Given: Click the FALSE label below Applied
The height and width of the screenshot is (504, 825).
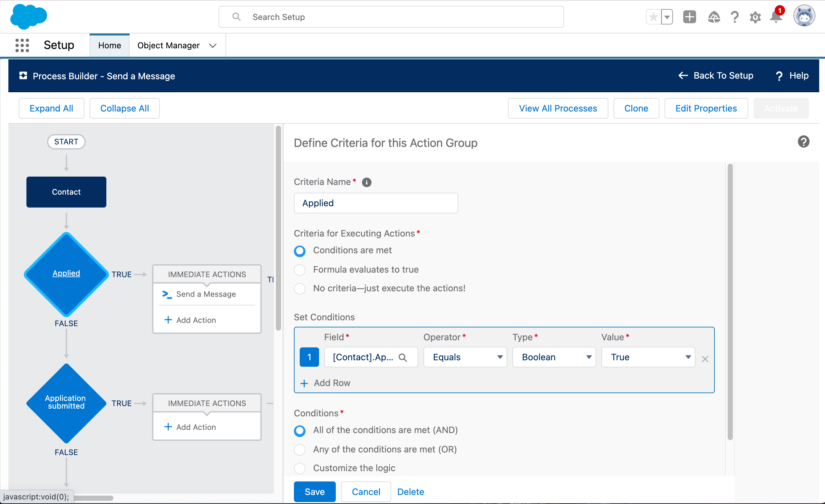Looking at the screenshot, I should pyautogui.click(x=66, y=323).
